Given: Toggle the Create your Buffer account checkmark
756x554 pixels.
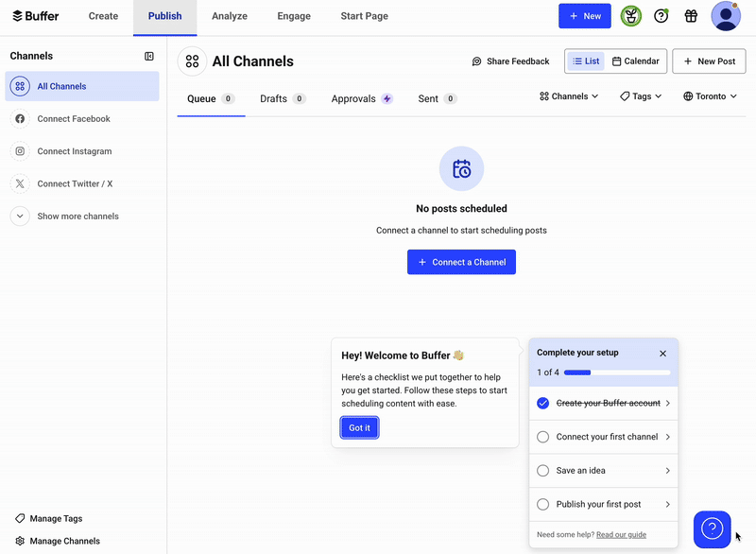Looking at the screenshot, I should click(542, 403).
